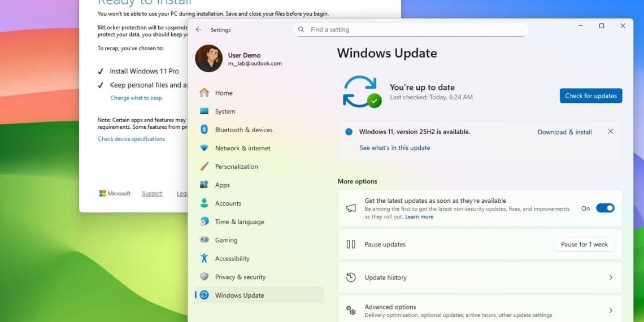Click the Windows Update sync icon in sidebar
The image size is (644, 322).
click(204, 295)
